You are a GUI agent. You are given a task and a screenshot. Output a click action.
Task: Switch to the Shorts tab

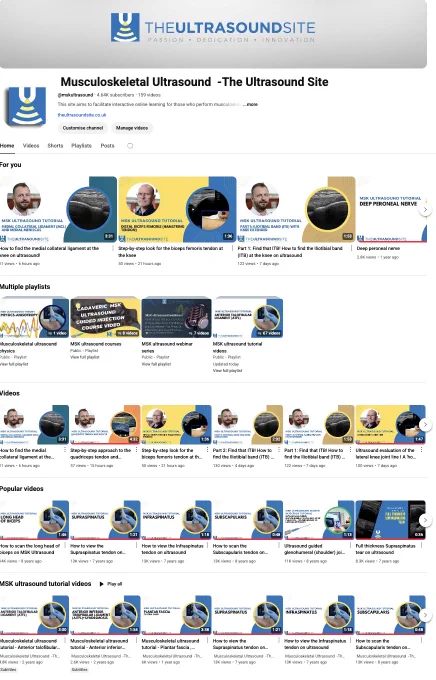point(55,146)
